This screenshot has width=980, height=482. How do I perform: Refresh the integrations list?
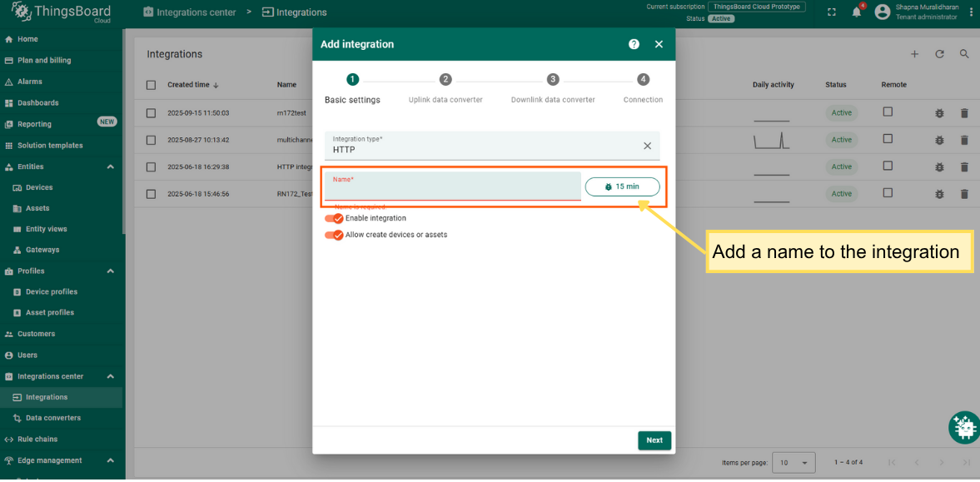click(939, 54)
